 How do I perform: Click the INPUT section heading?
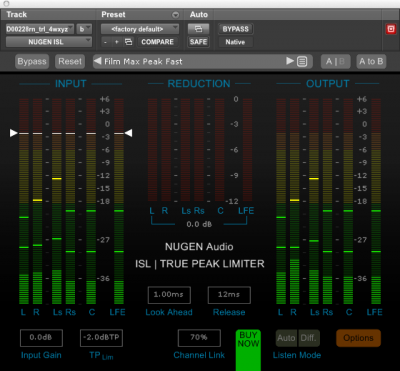[71, 84]
